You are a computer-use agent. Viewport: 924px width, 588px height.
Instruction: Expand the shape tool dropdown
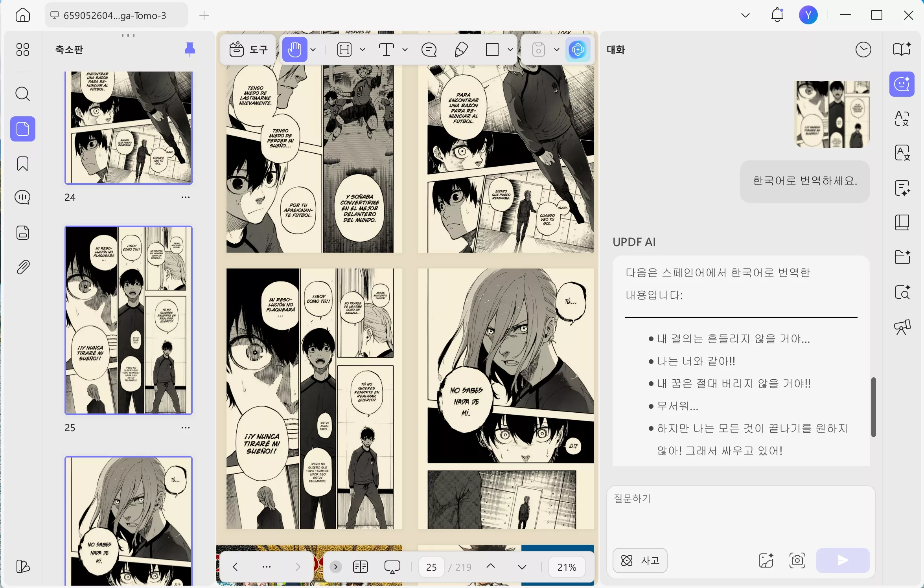pyautogui.click(x=510, y=50)
